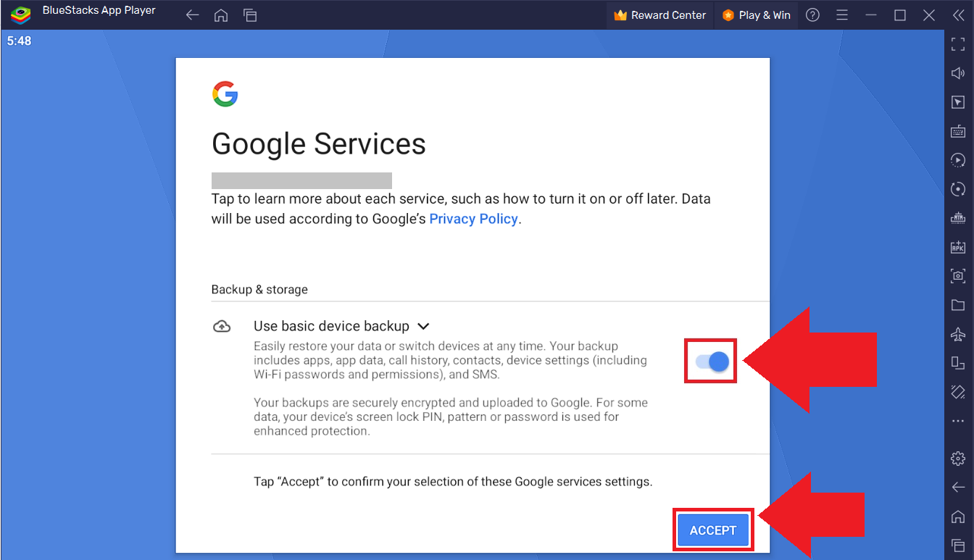Screen dimensions: 974x560
Task: Click the ACCEPT button
Action: click(x=712, y=530)
